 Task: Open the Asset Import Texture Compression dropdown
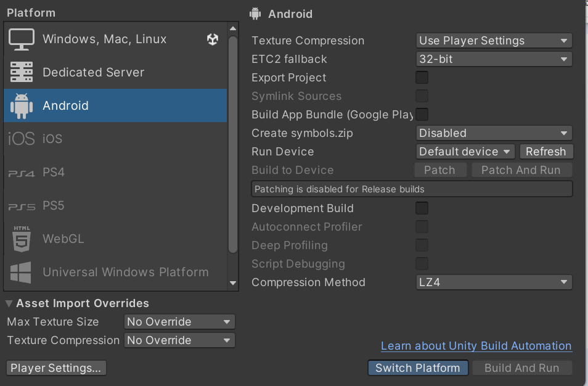point(179,340)
